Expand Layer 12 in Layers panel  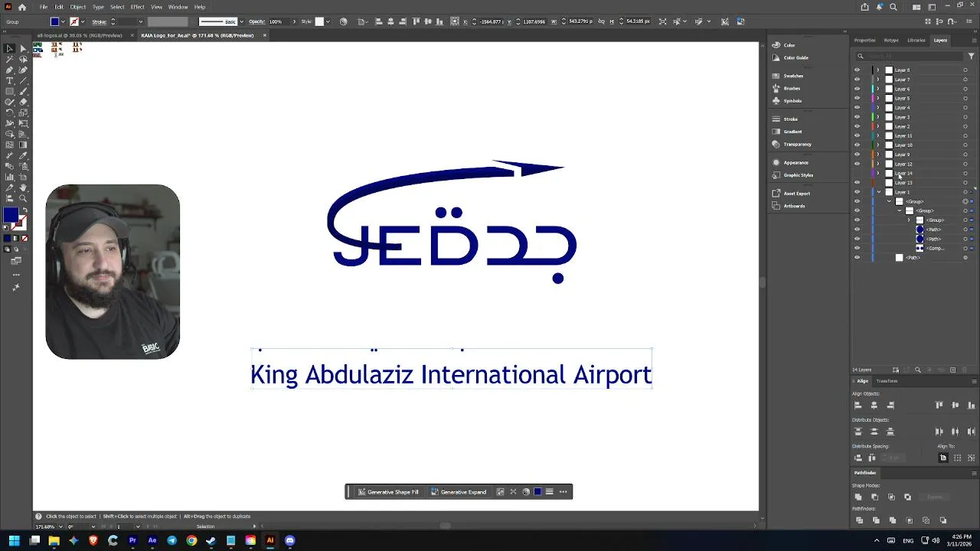click(878, 164)
